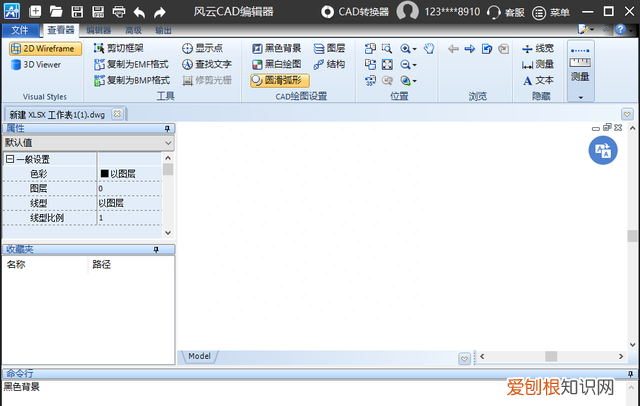Image resolution: width=640 pixels, height=406 pixels.
Task: Select the pan hand tool
Action: tap(429, 48)
